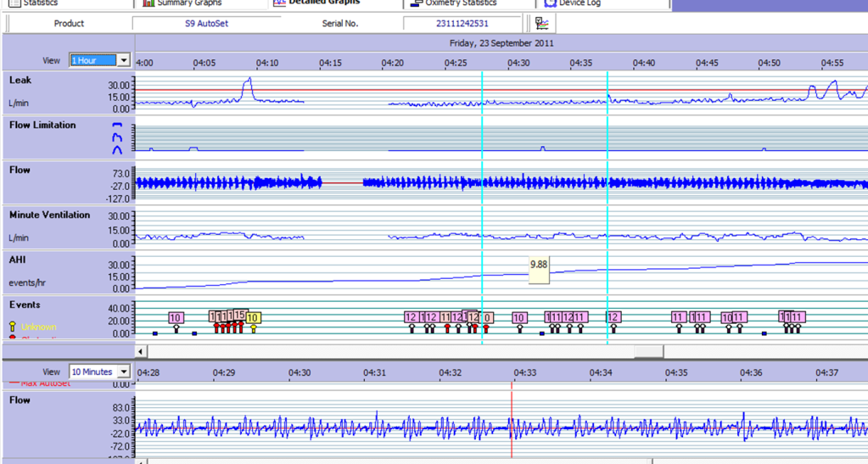Click the Friday, 23 September 2011 date header
The height and width of the screenshot is (464, 868).
tap(501, 43)
